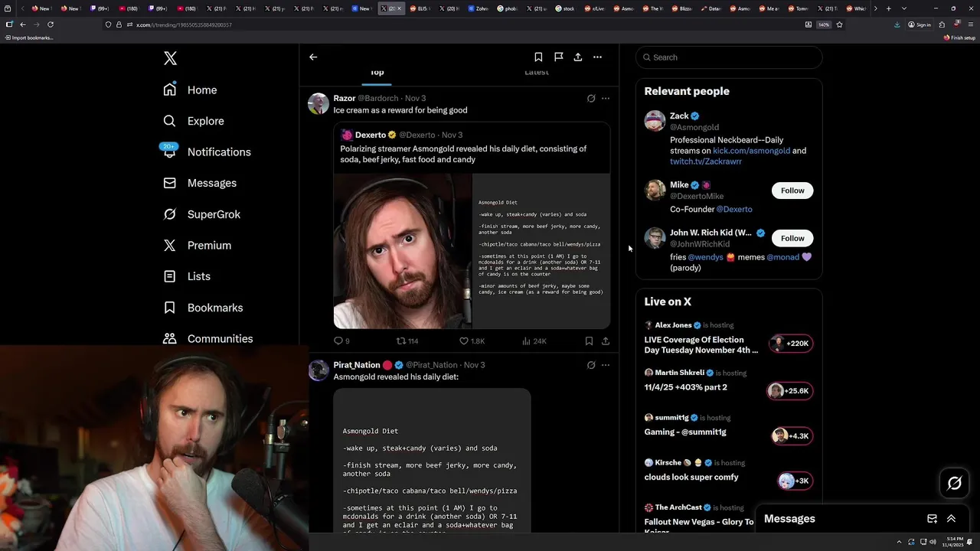Open Lists in the sidebar

[x=187, y=276]
